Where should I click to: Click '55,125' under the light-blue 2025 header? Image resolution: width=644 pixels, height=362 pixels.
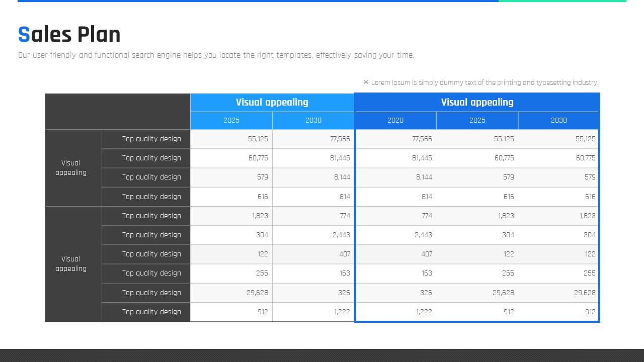tap(258, 139)
